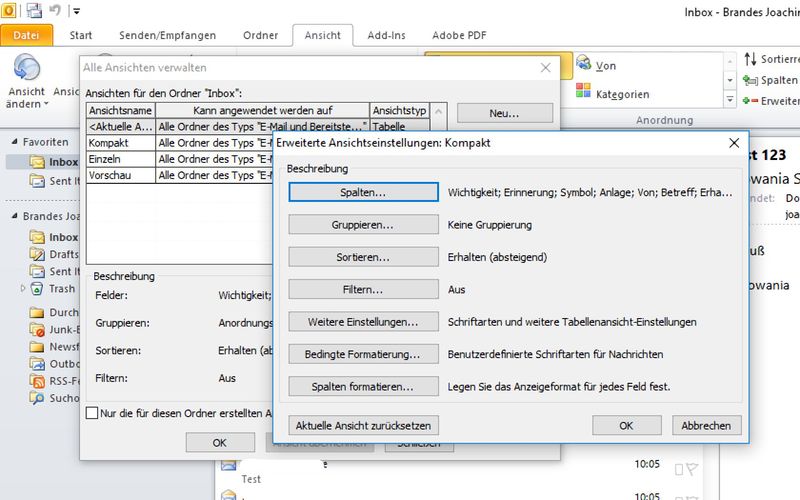Select the Favoriten Sent Items folder icon

[37, 181]
